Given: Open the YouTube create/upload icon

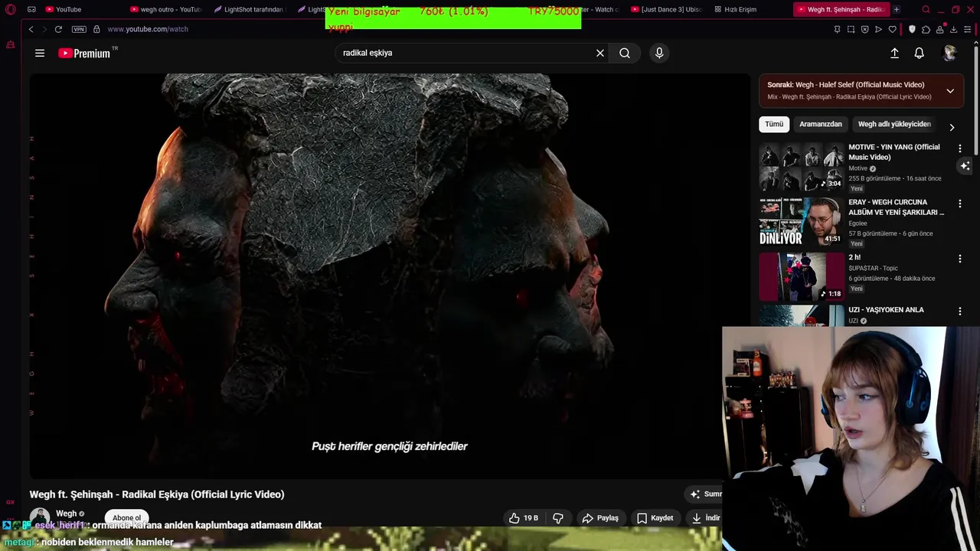Looking at the screenshot, I should click(x=894, y=53).
